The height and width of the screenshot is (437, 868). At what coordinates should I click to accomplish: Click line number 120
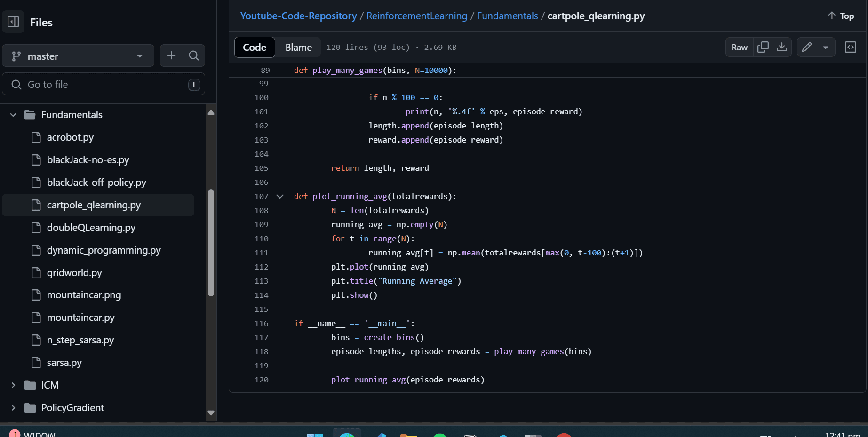[x=262, y=380]
